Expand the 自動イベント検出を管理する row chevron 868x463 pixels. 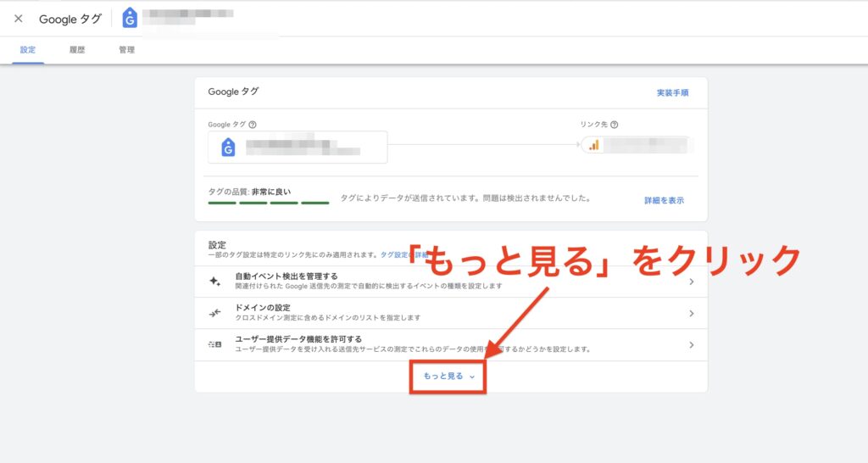[692, 282]
